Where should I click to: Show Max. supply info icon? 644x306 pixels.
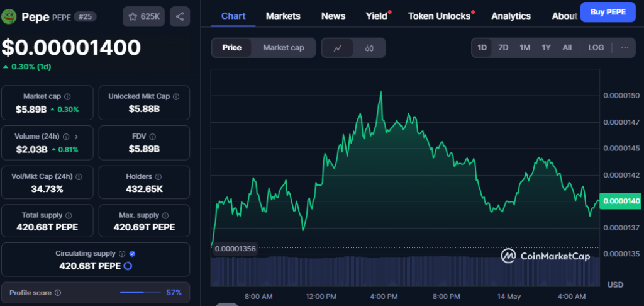[165, 215]
